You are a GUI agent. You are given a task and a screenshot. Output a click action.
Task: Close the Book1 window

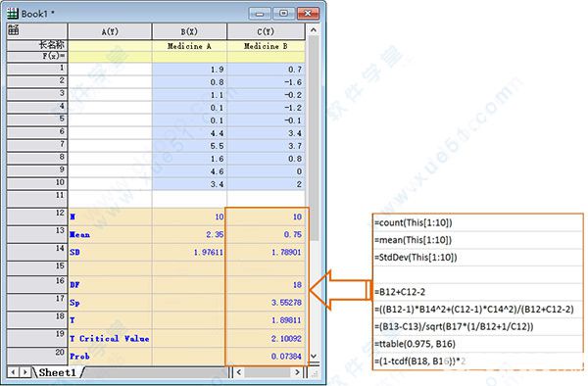coord(308,14)
